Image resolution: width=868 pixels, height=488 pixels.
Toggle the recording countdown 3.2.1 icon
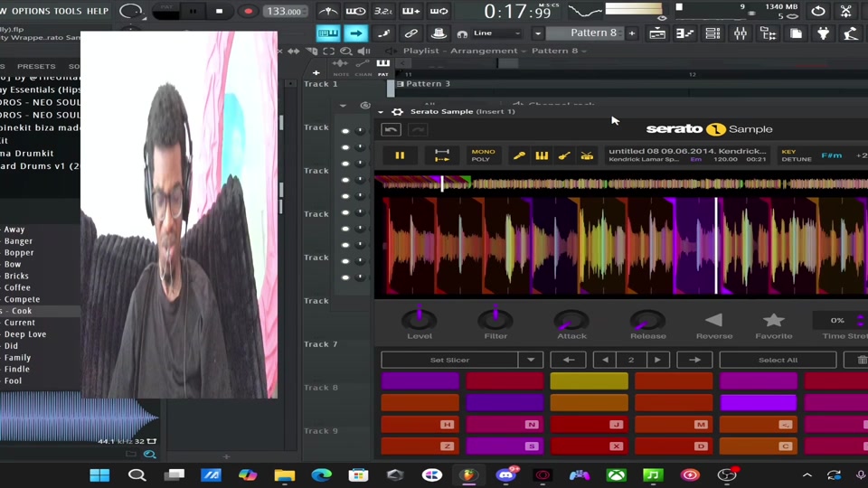click(383, 11)
